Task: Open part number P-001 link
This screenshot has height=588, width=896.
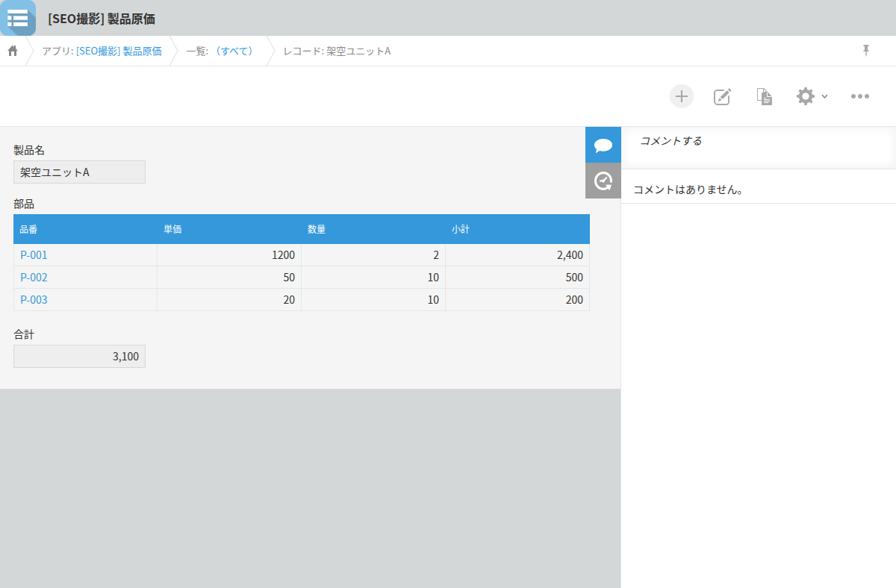Action: coord(34,255)
